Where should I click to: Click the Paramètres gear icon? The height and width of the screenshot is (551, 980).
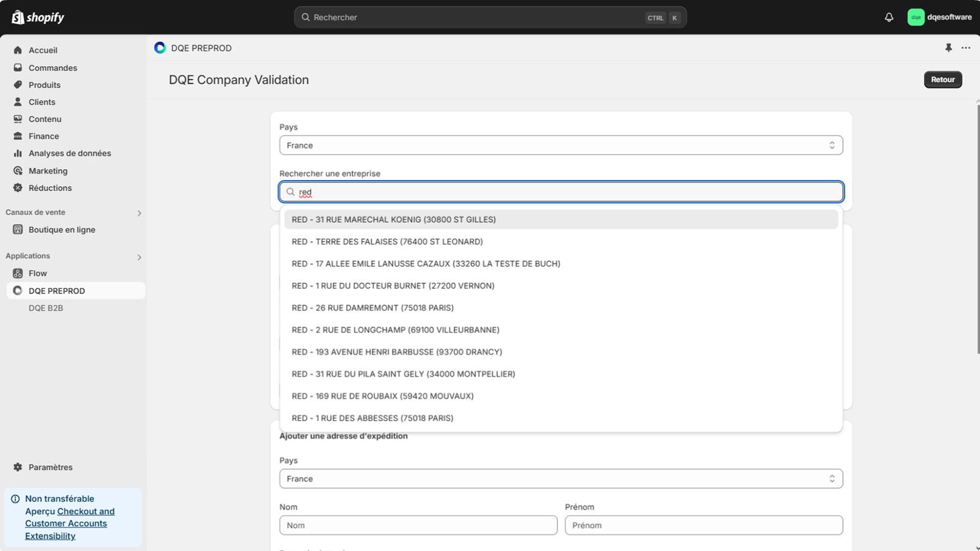pyautogui.click(x=18, y=467)
